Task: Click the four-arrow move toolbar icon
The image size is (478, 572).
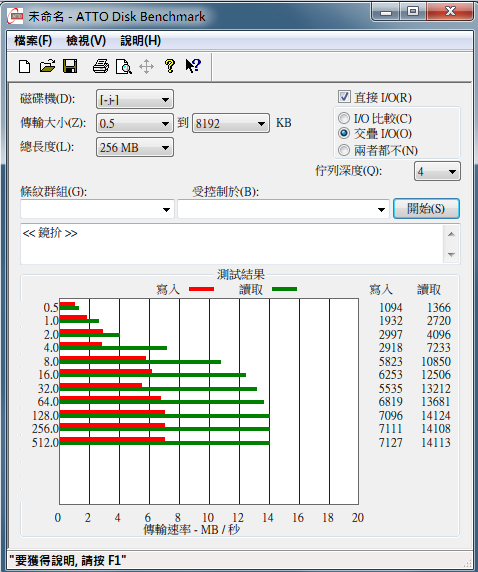Action: pos(146,67)
